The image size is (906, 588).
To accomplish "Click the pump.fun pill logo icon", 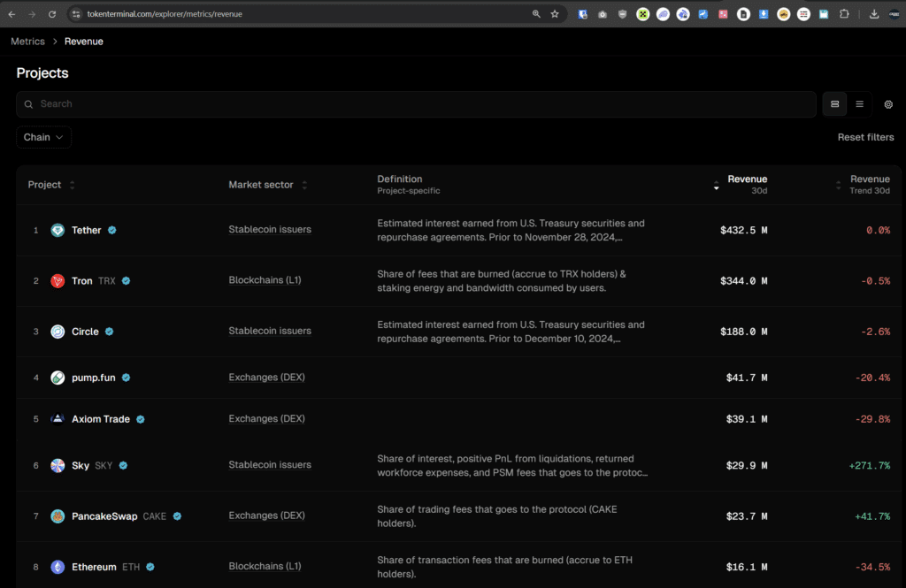I will click(58, 378).
